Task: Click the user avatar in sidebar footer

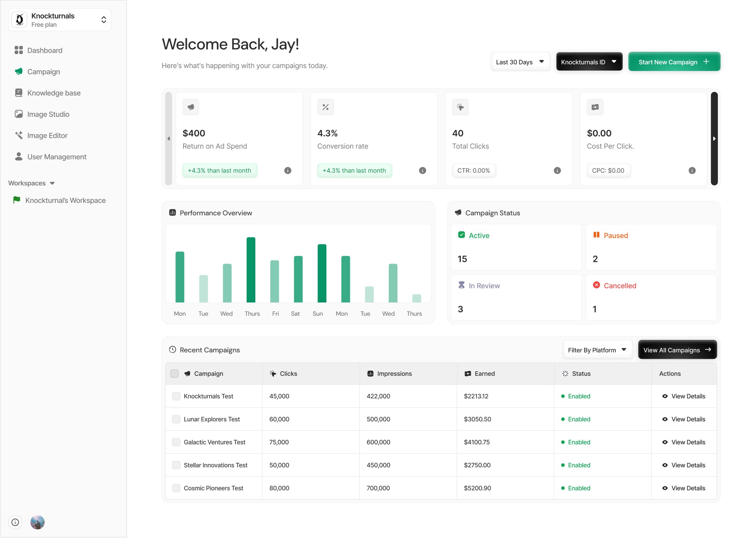Action: click(37, 522)
